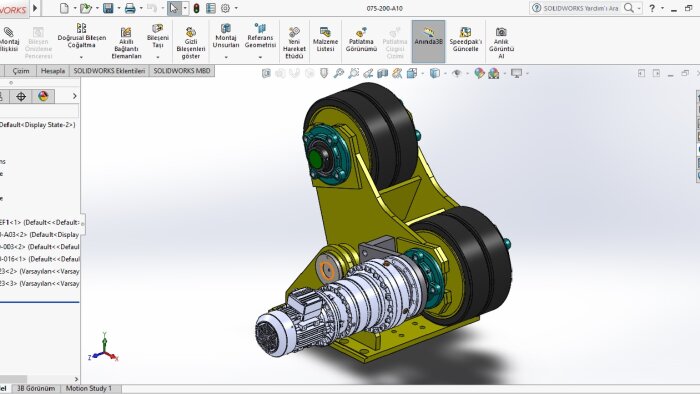Viewport: 700px width, 394px height.
Task: Click the help question mark button
Action: click(x=652, y=8)
